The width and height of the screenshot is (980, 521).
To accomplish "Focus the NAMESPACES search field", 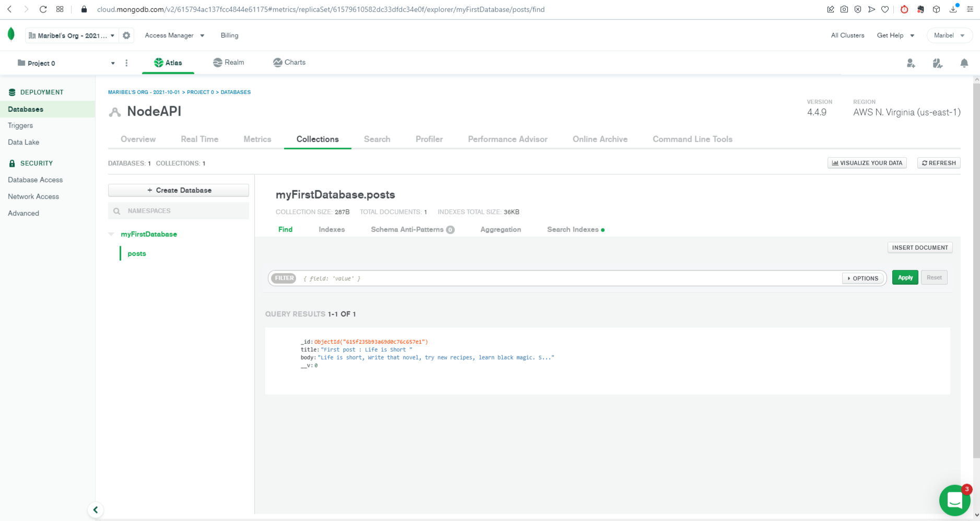I will (179, 211).
